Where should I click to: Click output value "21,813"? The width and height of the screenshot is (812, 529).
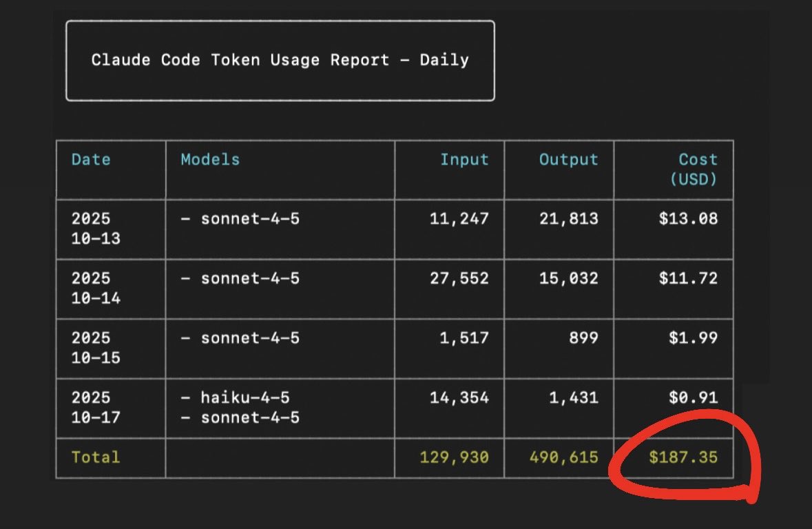(569, 218)
